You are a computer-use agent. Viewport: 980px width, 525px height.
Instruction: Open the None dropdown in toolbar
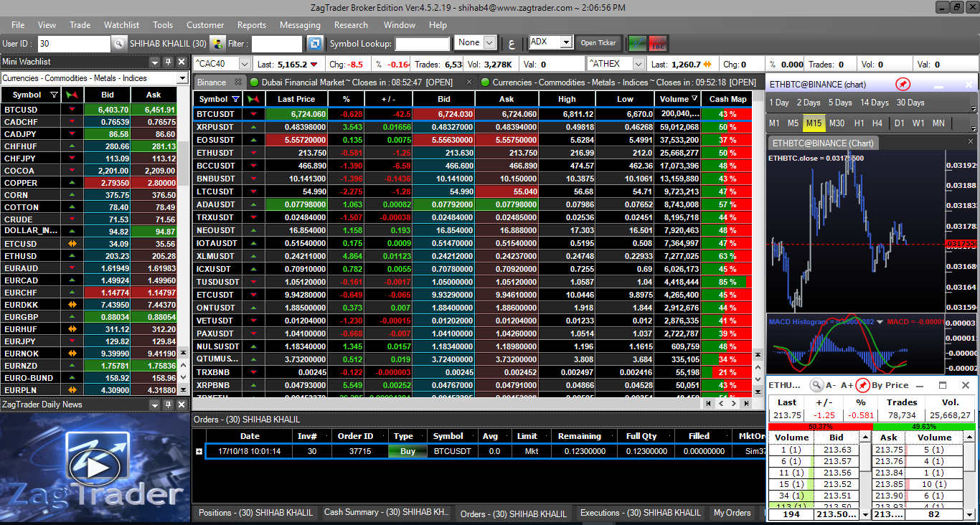(490, 43)
